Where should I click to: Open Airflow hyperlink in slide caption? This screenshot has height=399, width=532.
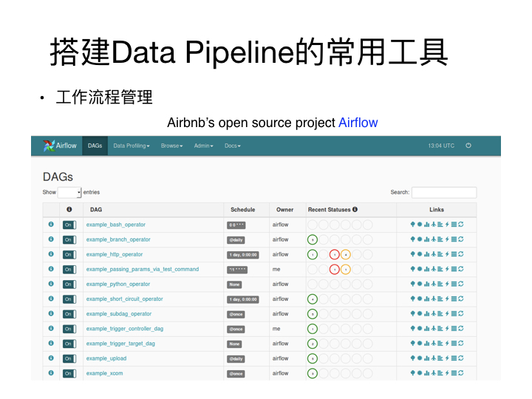coord(358,123)
